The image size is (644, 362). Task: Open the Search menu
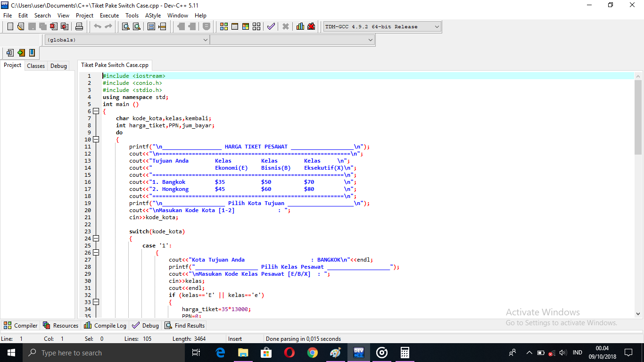tap(42, 16)
